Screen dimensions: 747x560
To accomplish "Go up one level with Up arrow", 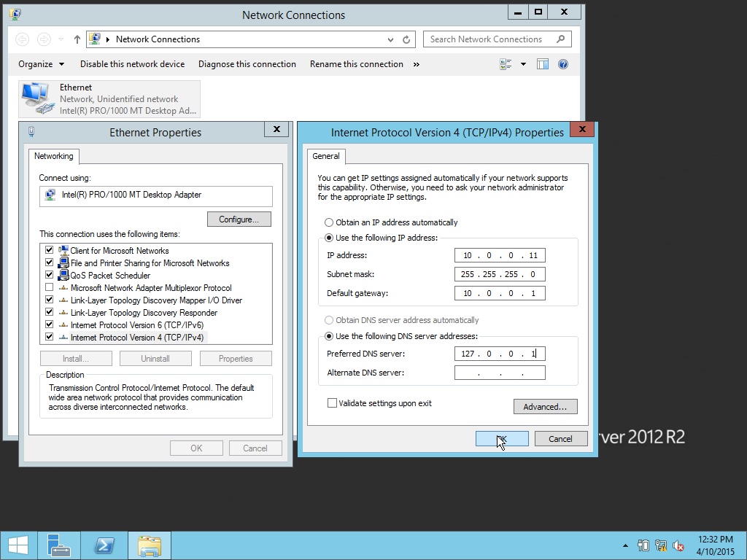I will pos(77,39).
